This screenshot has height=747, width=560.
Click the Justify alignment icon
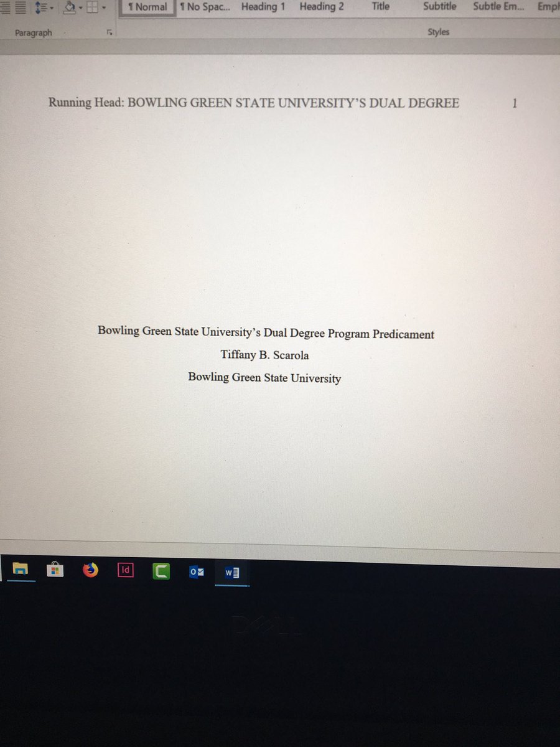point(21,7)
